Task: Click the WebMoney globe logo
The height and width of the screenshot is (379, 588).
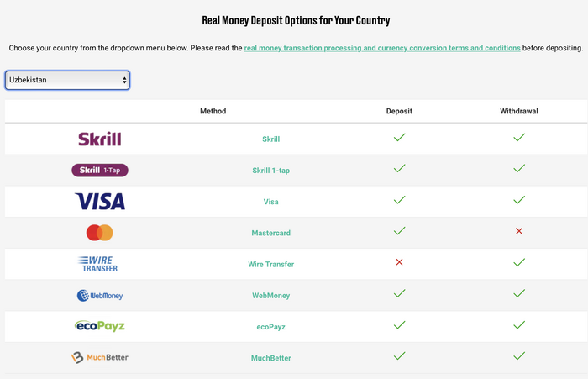Action: click(x=100, y=296)
